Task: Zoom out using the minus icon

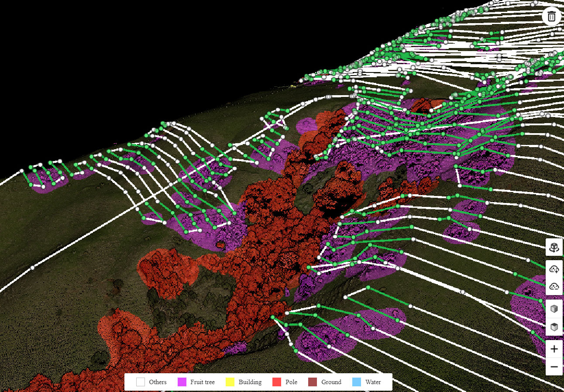Action: point(554,367)
